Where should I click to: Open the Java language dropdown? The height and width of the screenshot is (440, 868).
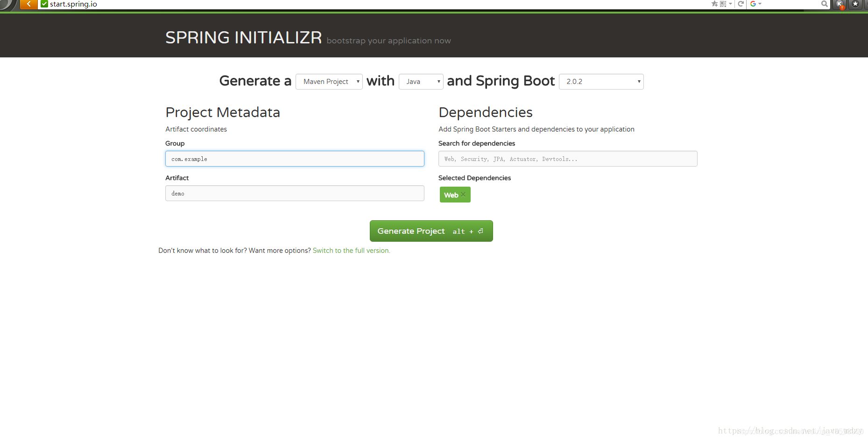pos(421,82)
